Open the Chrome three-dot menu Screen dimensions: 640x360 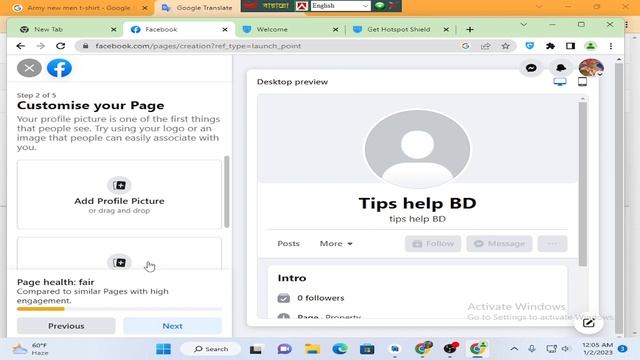coord(611,46)
